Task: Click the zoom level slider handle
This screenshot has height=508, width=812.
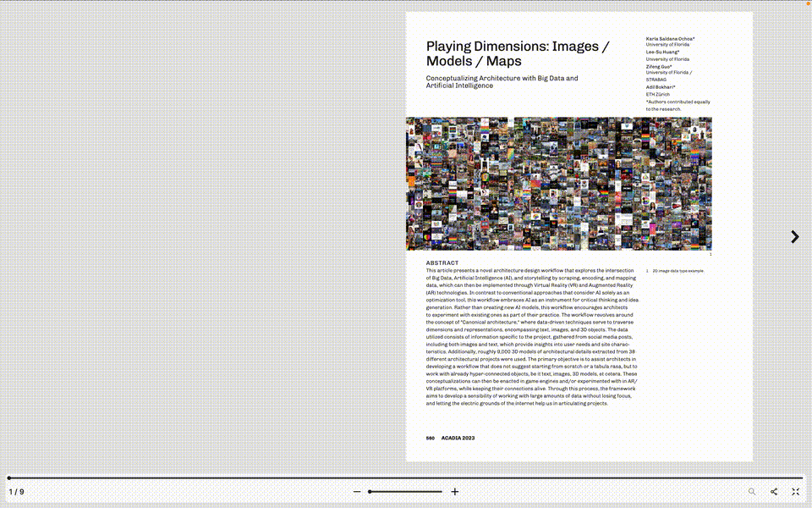Action: click(x=370, y=491)
